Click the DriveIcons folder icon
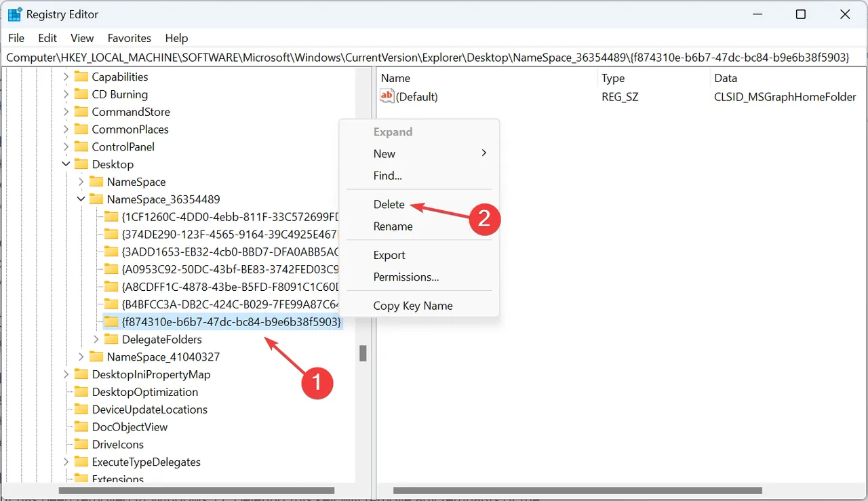The height and width of the screenshot is (501, 868). tap(81, 444)
